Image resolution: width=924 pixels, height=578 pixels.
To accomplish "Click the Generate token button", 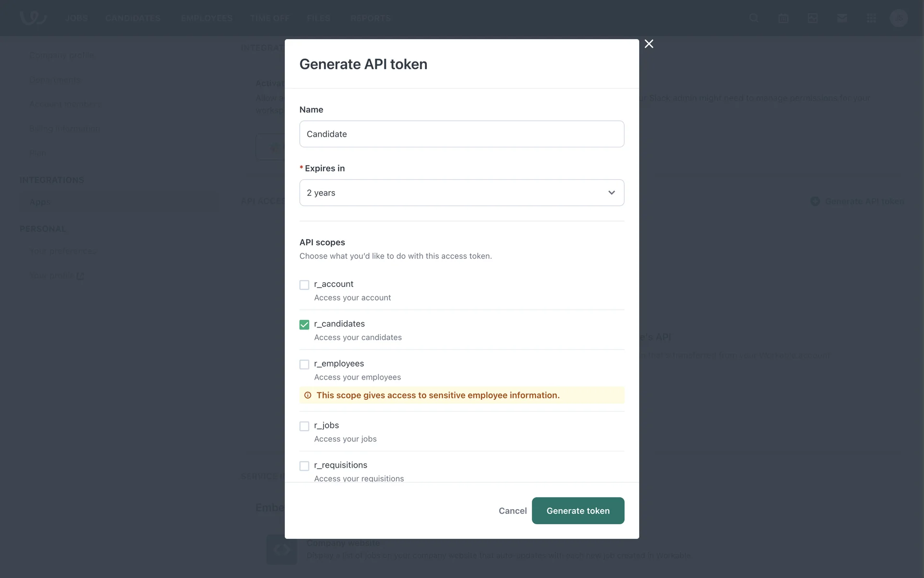I will (577, 511).
